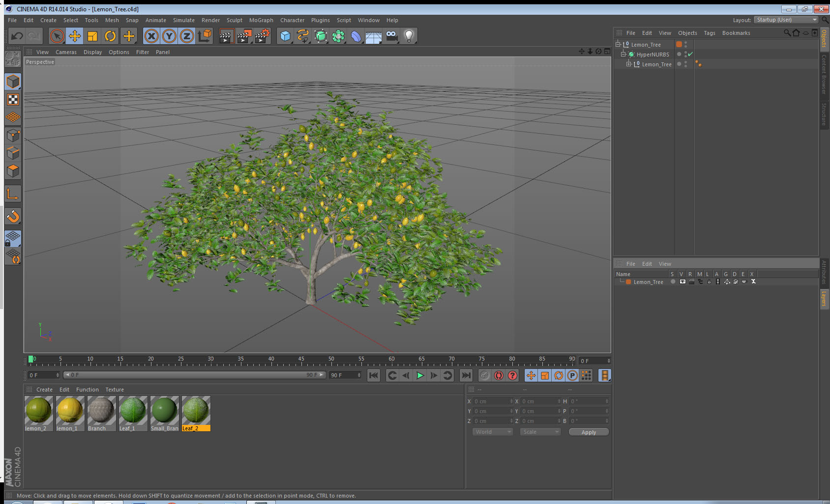Open material manager Texture menu
The width and height of the screenshot is (830, 504).
tap(115, 390)
